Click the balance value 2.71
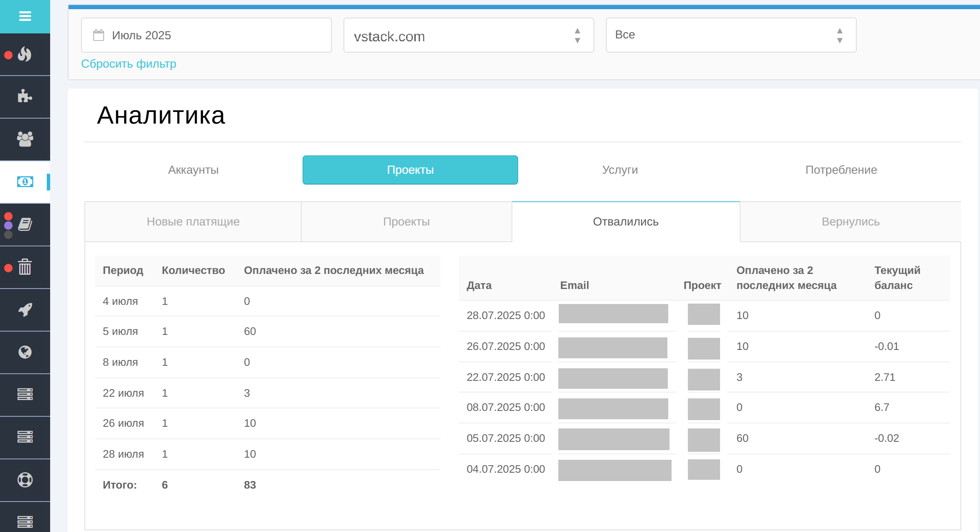This screenshot has width=980, height=532. click(885, 377)
